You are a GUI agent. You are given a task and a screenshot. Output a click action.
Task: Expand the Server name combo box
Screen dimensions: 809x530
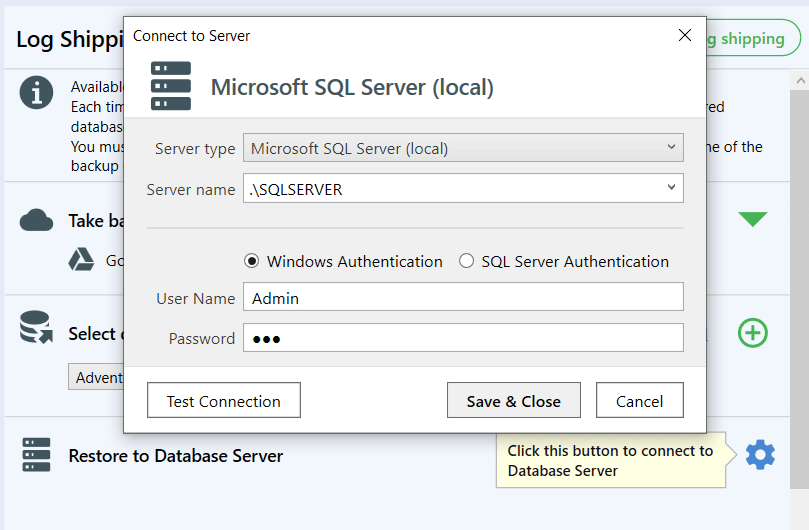(x=671, y=187)
